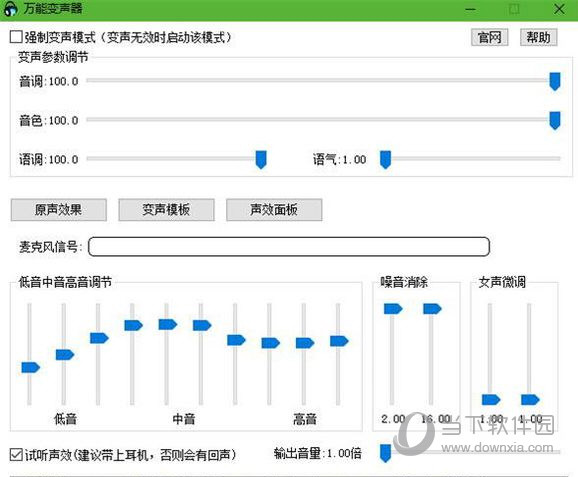Image resolution: width=578 pixels, height=477 pixels.
Task: Click the 语气:1.00 value label
Action: (340, 160)
